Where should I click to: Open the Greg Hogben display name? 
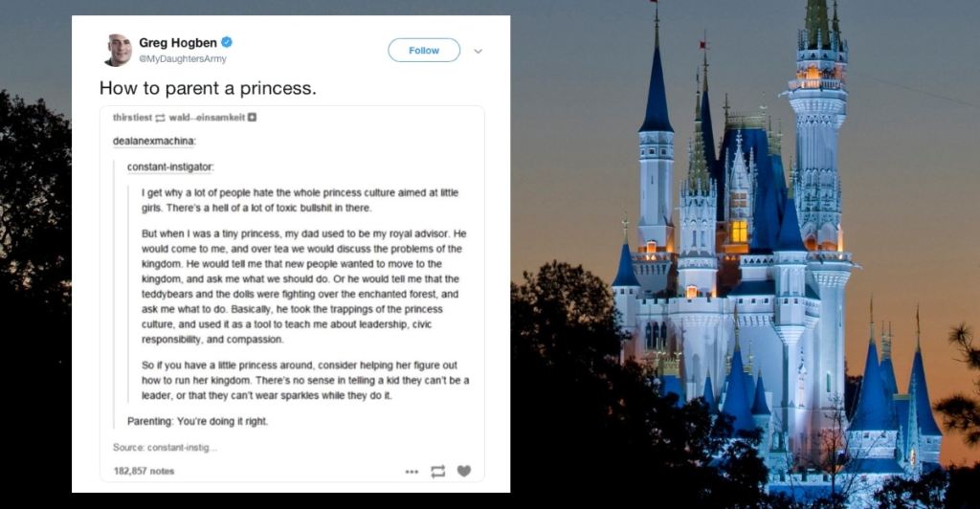[179, 43]
